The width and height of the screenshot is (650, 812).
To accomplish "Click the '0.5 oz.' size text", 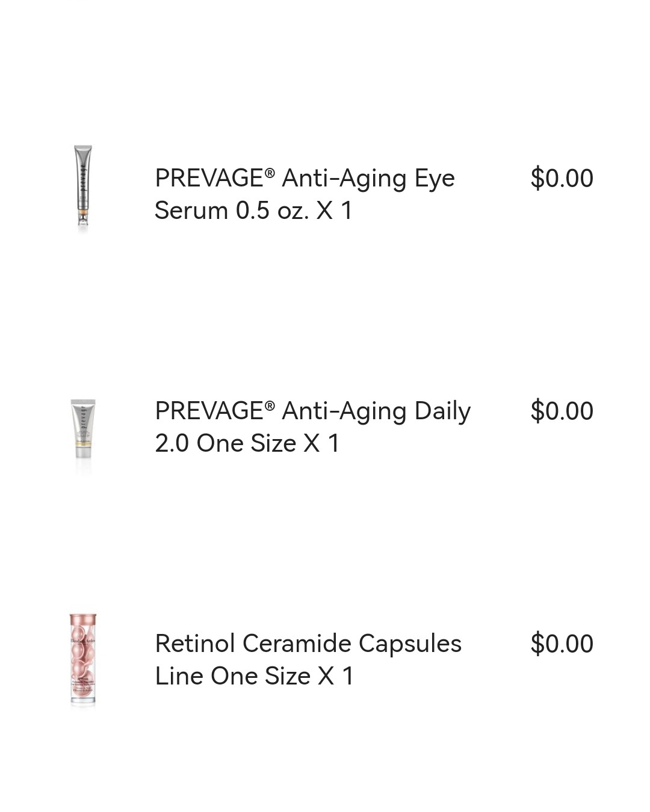I will coord(272,211).
